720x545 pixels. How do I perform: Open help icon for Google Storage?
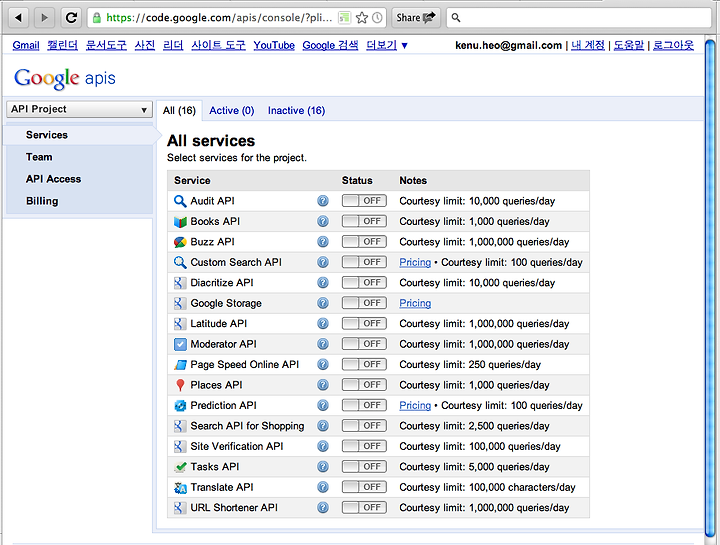323,303
